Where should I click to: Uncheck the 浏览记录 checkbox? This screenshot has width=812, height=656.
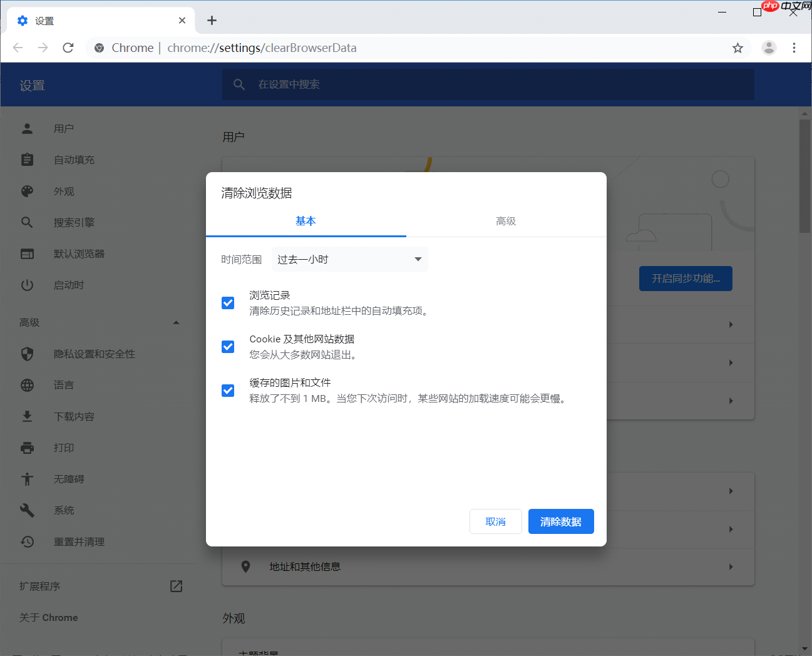tap(227, 302)
